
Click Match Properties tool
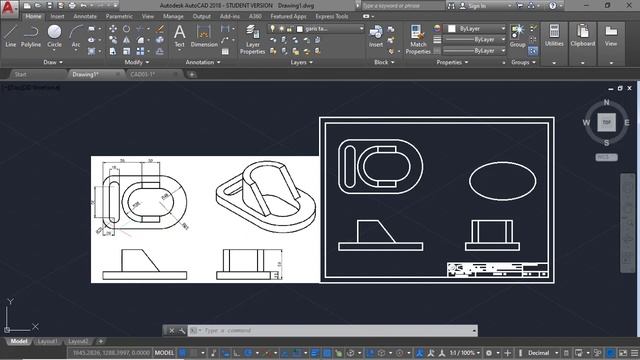tap(418, 40)
